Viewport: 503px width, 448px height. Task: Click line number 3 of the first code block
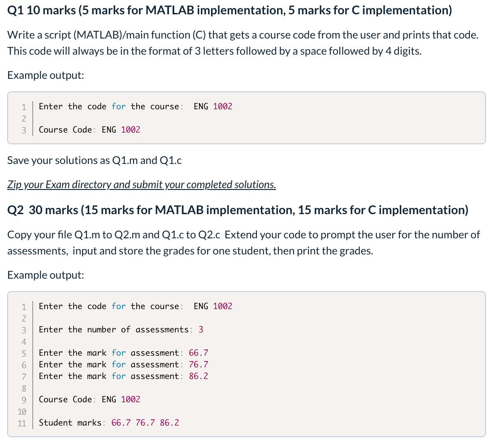pyautogui.click(x=23, y=129)
